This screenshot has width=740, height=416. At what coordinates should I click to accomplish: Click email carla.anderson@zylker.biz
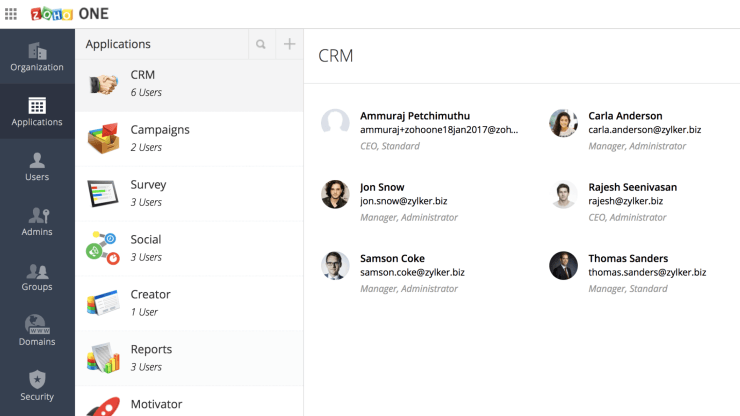click(645, 129)
